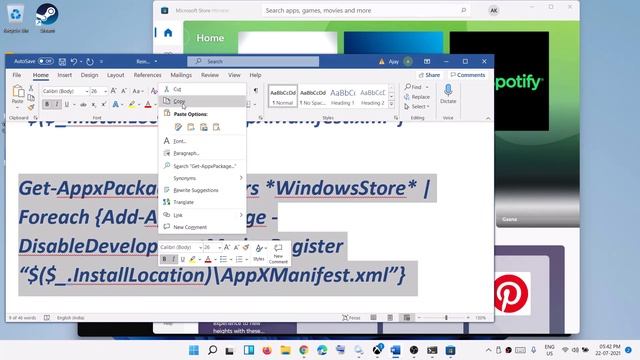Screen dimensions: 640x360
Task: Click the Focus mode button in status bar
Action: (351, 318)
